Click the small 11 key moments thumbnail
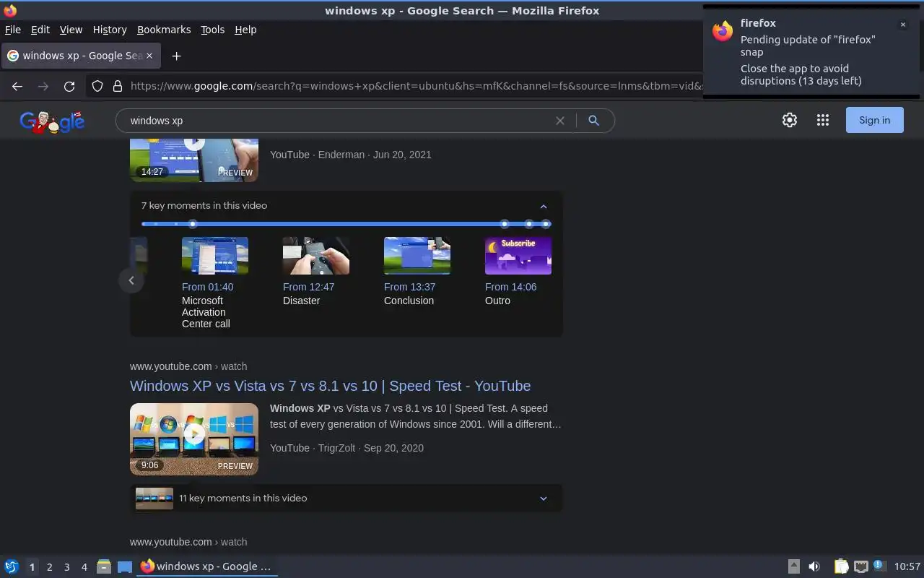 [154, 499]
